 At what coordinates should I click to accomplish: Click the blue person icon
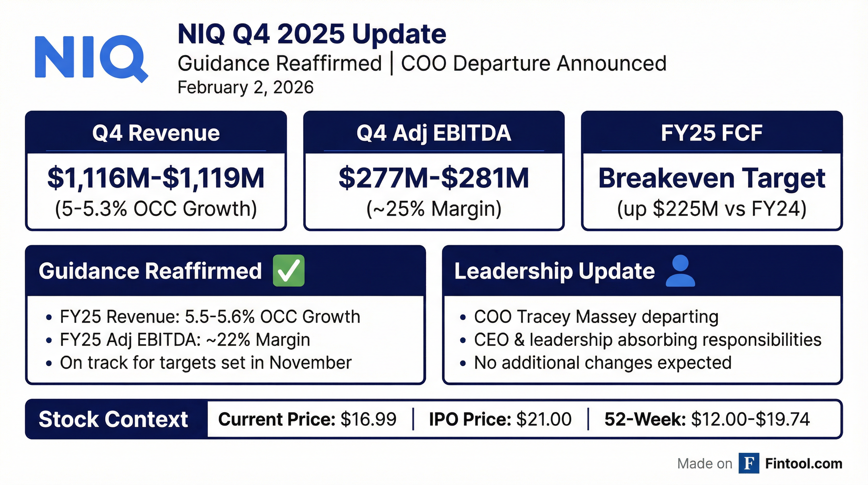680,271
